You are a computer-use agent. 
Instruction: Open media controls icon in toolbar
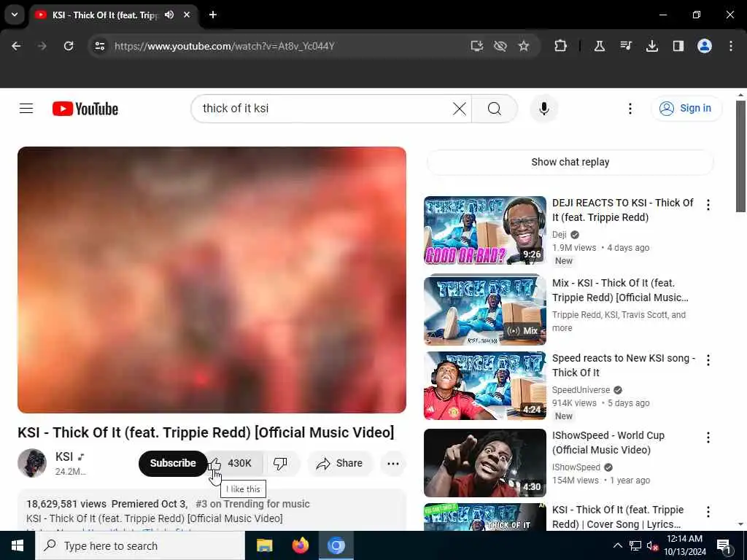(x=625, y=46)
